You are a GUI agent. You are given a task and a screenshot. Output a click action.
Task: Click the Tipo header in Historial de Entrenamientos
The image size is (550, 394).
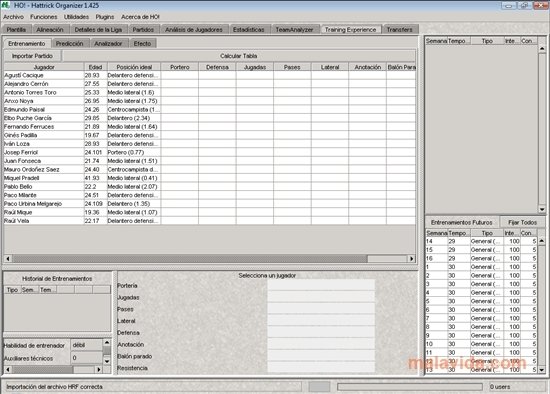point(12,290)
